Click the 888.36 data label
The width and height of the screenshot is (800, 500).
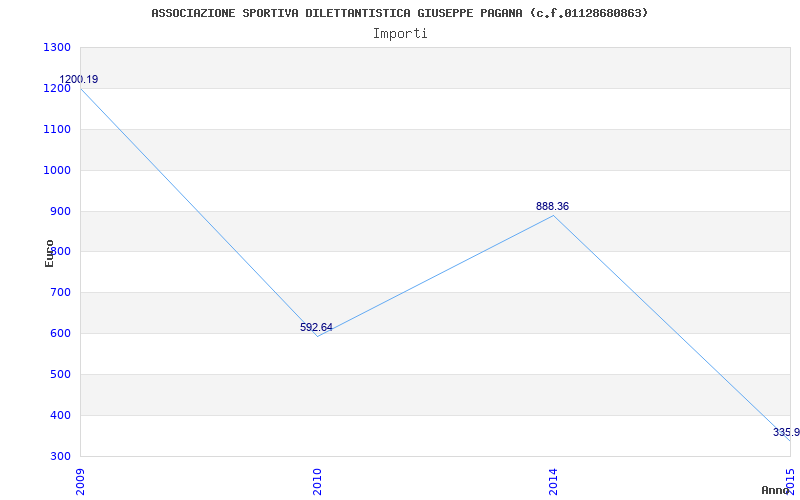553,207
